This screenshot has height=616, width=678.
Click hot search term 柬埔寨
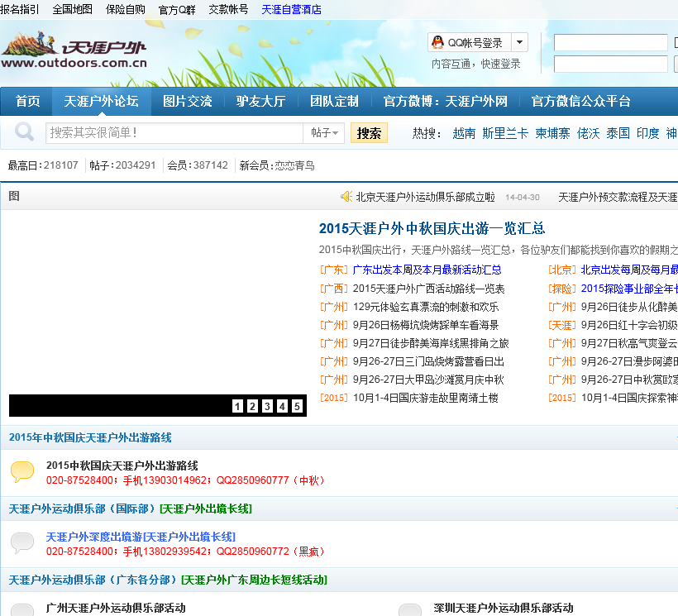[x=552, y=133]
